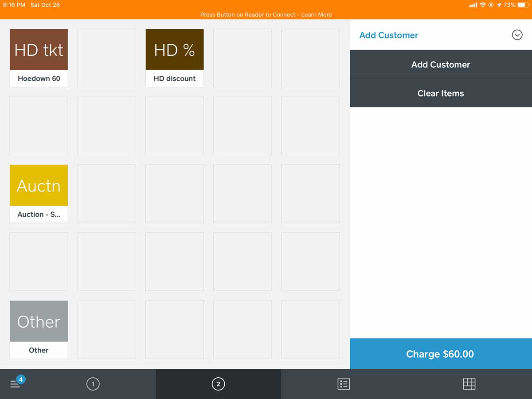Tap the Add Customer header link
The width and height of the screenshot is (532, 399).
click(389, 35)
